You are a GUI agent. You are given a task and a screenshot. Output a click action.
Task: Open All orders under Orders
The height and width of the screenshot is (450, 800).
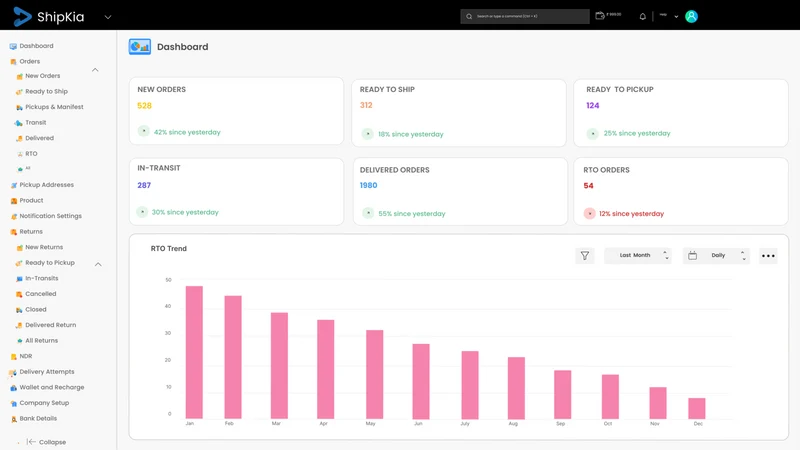[x=28, y=168]
